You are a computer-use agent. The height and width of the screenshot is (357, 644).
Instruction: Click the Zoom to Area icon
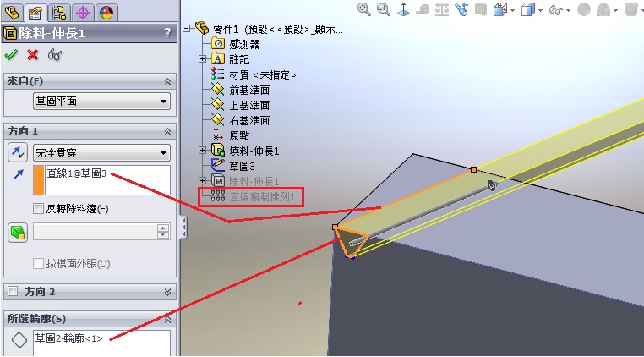pos(384,9)
